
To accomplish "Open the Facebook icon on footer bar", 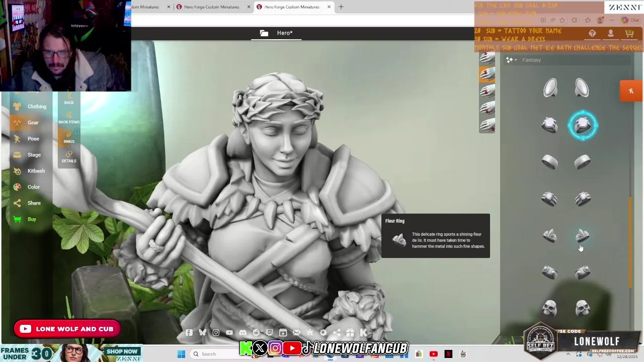I will point(189,332).
